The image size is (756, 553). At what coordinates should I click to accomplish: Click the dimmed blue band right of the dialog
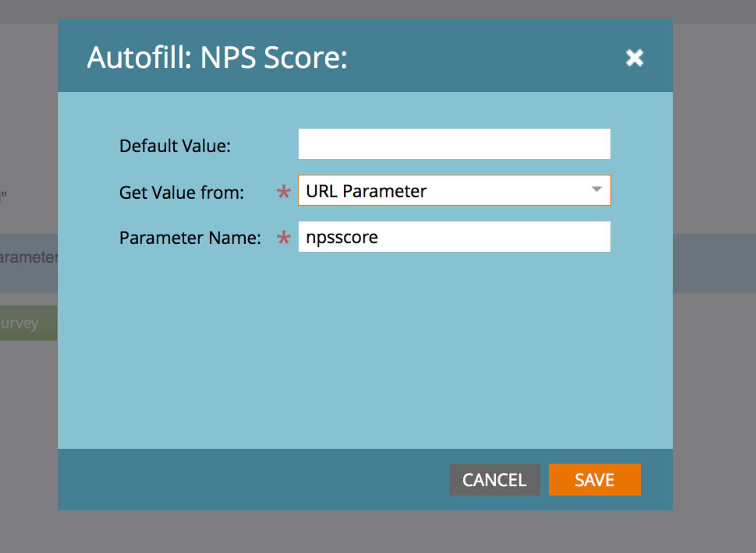(714, 263)
